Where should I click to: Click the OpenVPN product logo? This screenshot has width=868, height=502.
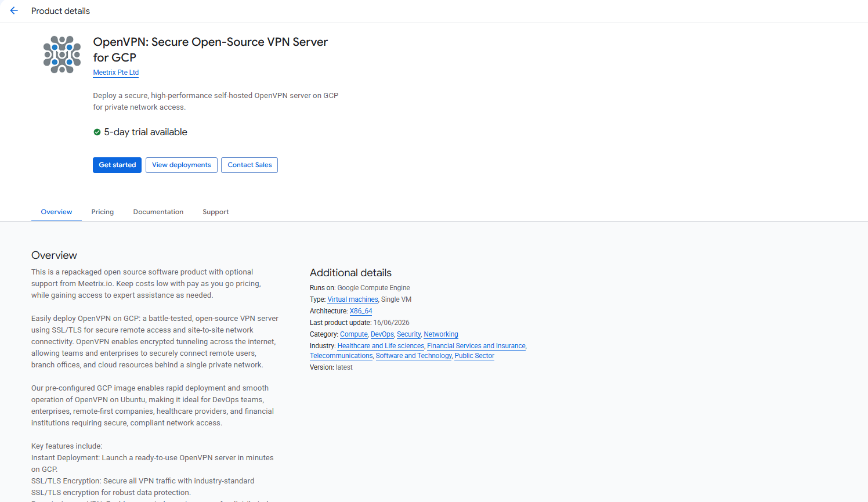point(62,55)
